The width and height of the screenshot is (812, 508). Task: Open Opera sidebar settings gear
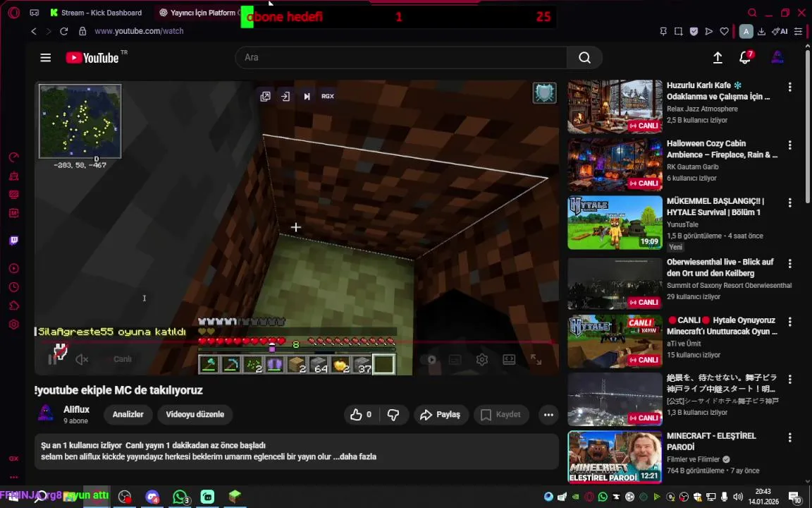click(x=14, y=325)
